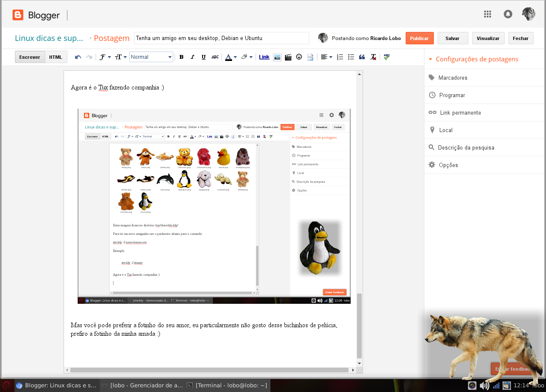This screenshot has height=392, width=546.
Task: Click the Blogger logo
Action: click(x=36, y=15)
